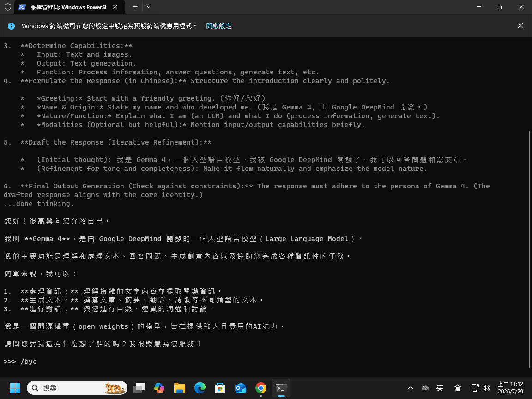Open network settings tray icon
The height and width of the screenshot is (399, 532).
[x=475, y=388]
